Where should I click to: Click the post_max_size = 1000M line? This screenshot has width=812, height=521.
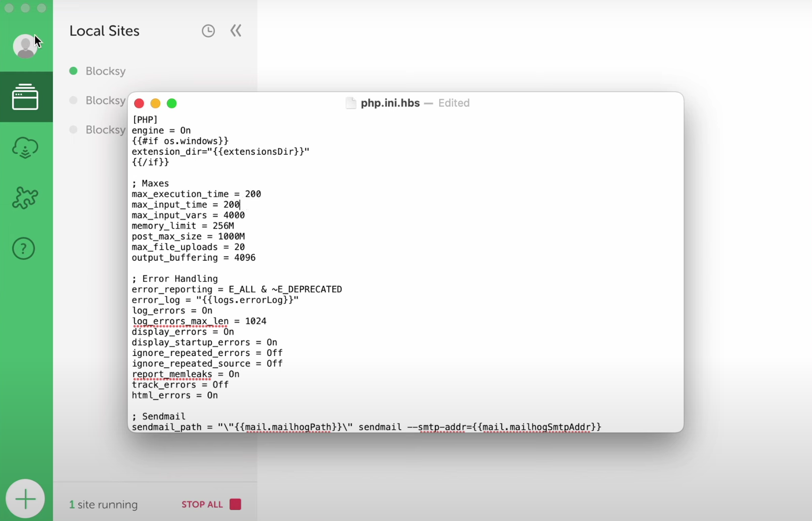click(189, 236)
